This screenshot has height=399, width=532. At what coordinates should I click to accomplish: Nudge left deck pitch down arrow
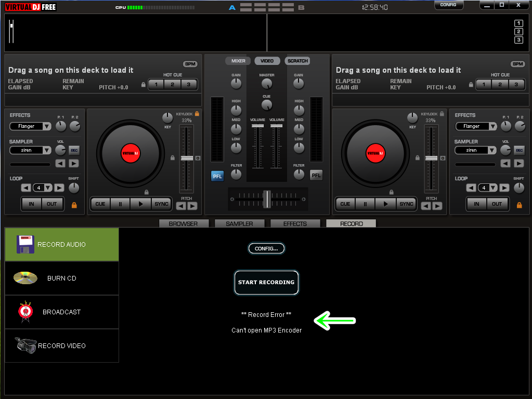point(181,206)
